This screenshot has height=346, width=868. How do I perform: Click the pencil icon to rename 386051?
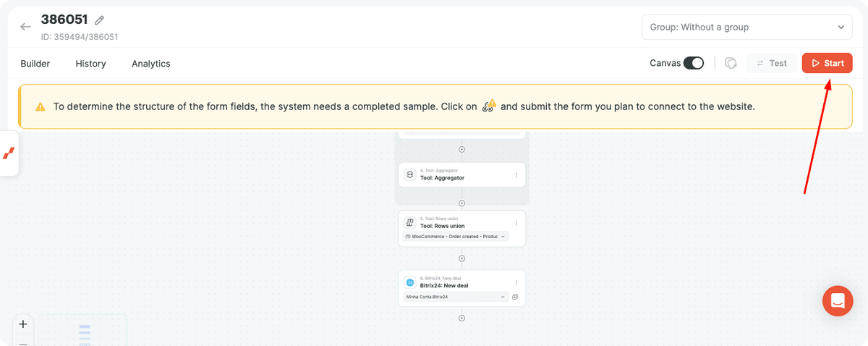click(x=100, y=20)
